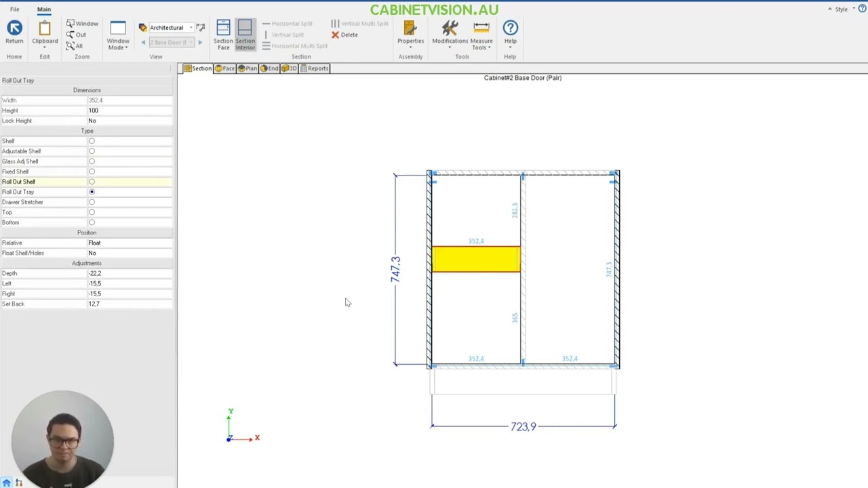Select the yellow roll out tray in drawing
This screenshot has height=488, width=868.
pyautogui.click(x=476, y=260)
